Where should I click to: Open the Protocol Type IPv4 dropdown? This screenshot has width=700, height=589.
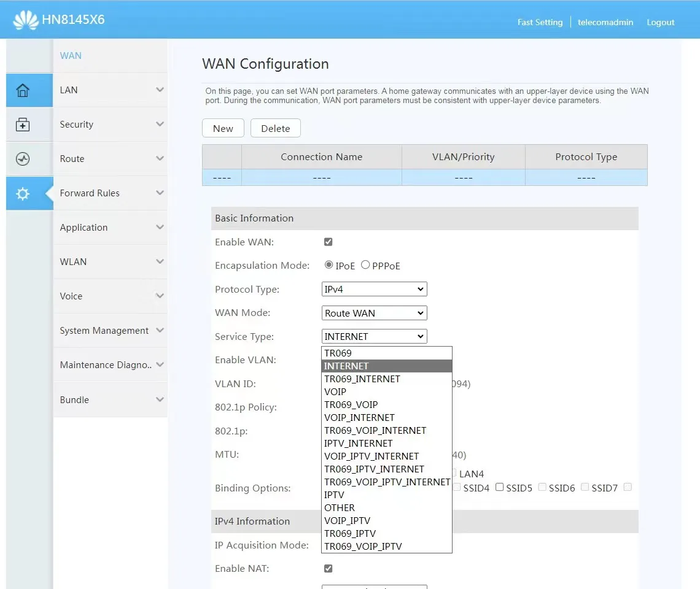374,289
